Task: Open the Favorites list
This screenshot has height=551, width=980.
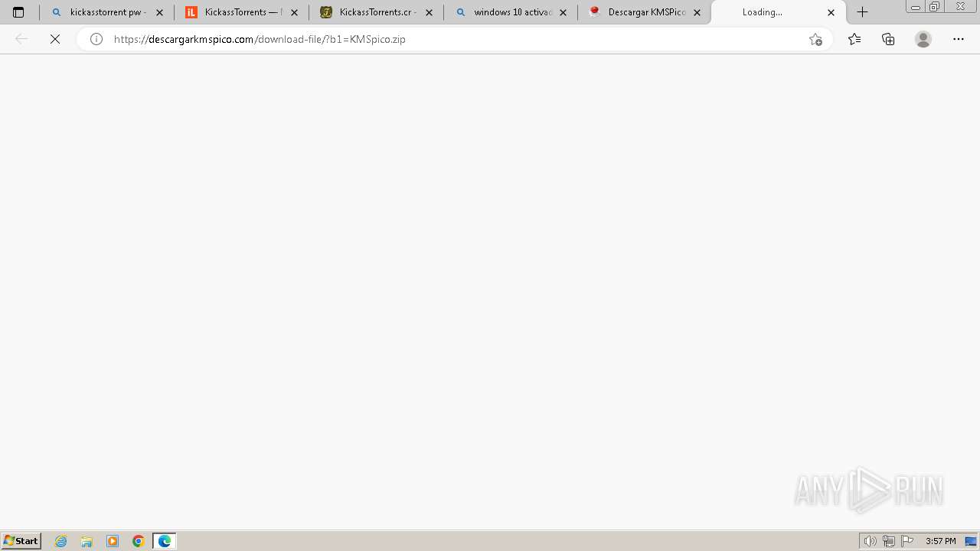Action: 854,39
